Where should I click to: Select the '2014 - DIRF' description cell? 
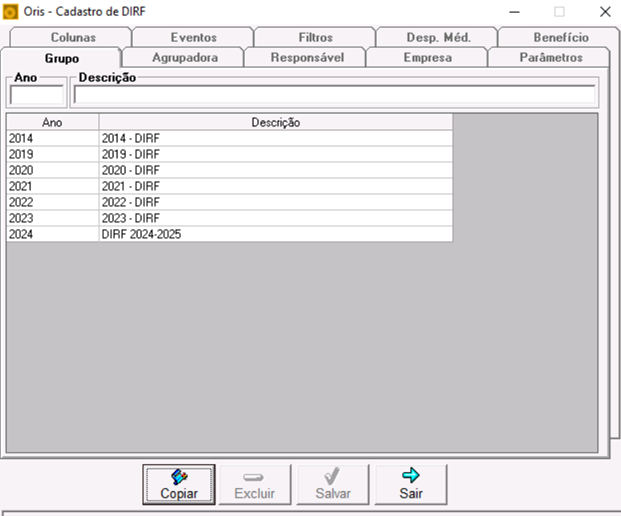(x=276, y=138)
